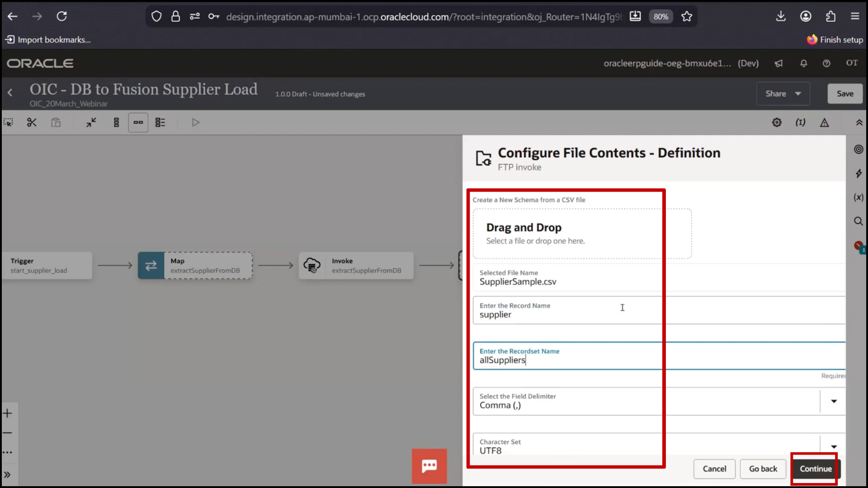Click the Continue button
The image size is (868, 488).
pyautogui.click(x=816, y=469)
